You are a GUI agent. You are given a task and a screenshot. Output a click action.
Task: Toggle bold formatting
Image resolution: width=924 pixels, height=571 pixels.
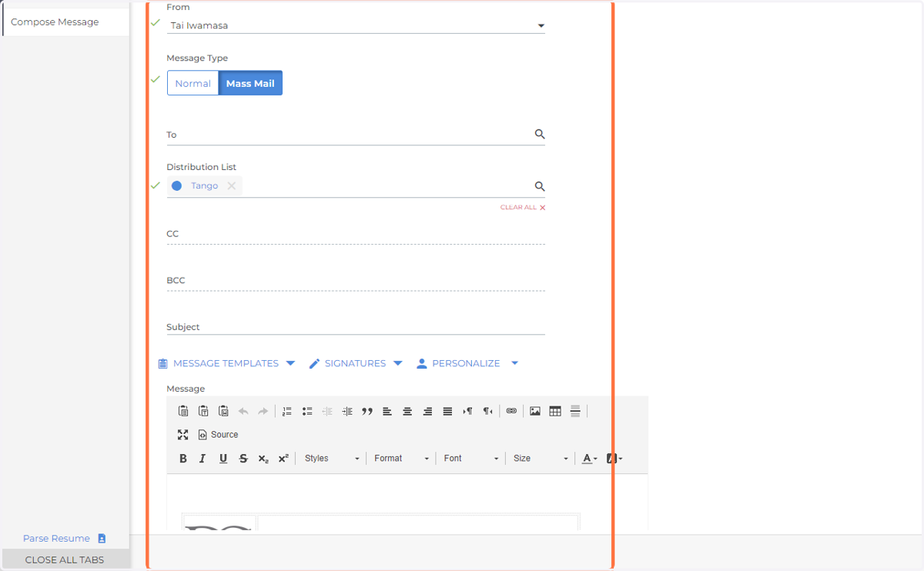click(183, 459)
